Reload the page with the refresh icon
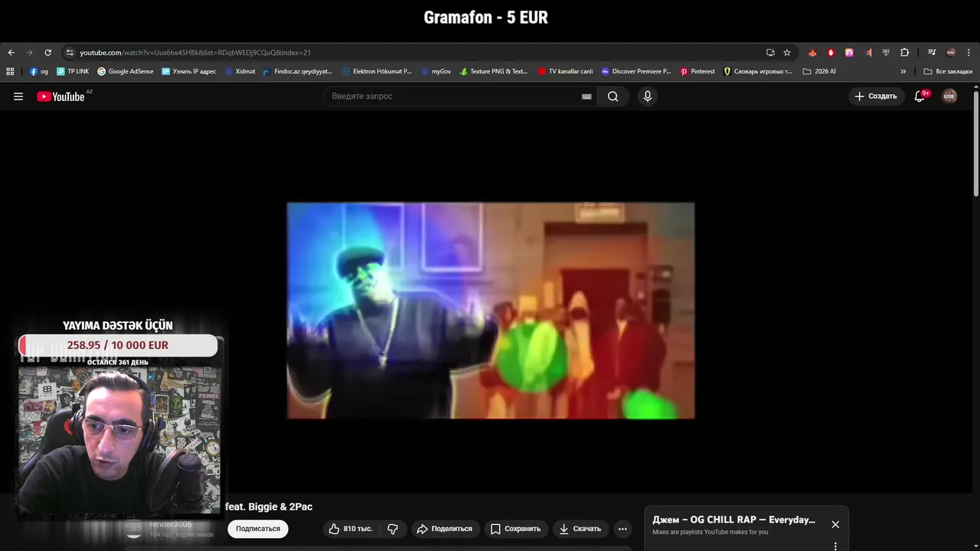 47,53
